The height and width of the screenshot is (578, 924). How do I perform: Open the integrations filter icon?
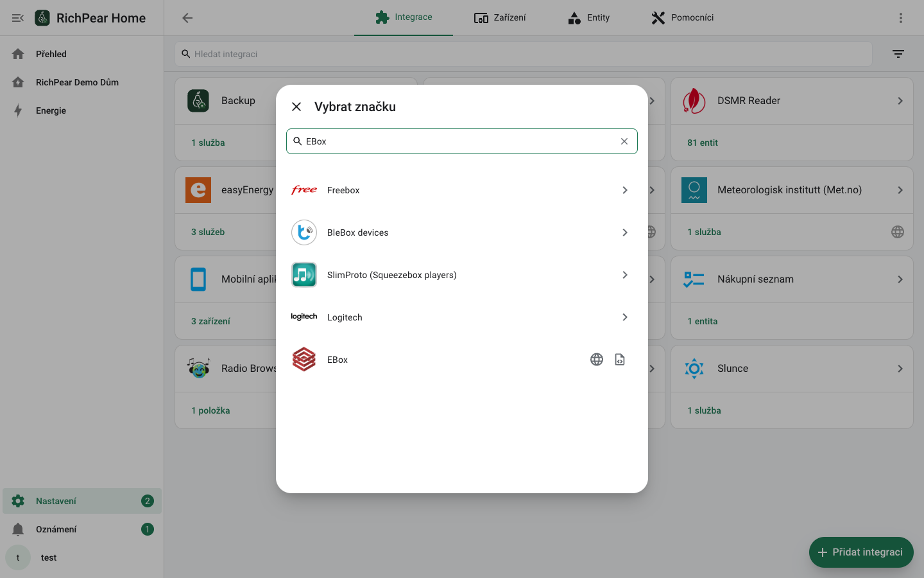click(x=898, y=54)
